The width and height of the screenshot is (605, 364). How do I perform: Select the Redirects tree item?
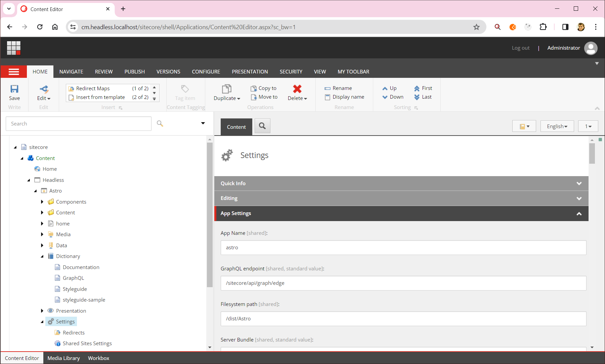coord(74,333)
